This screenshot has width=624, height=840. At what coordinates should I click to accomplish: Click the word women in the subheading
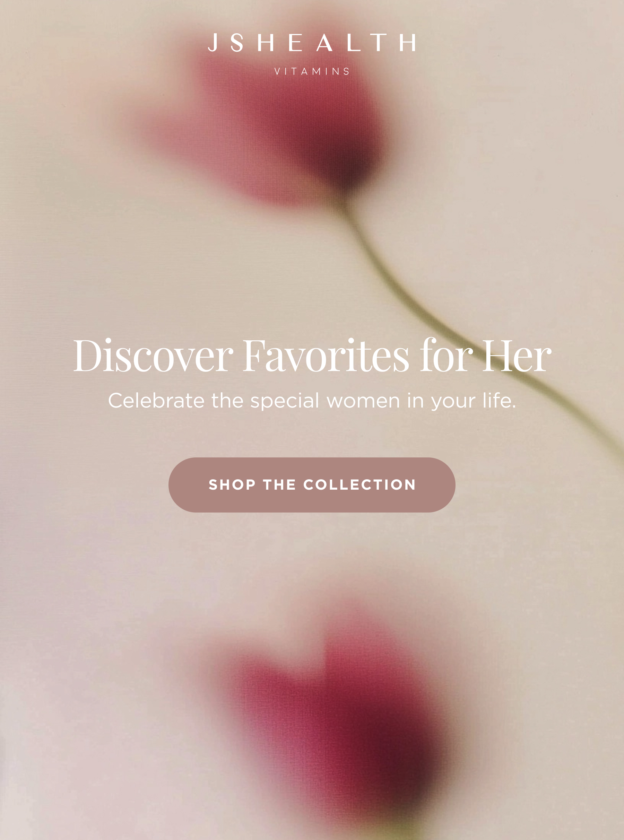point(363,401)
